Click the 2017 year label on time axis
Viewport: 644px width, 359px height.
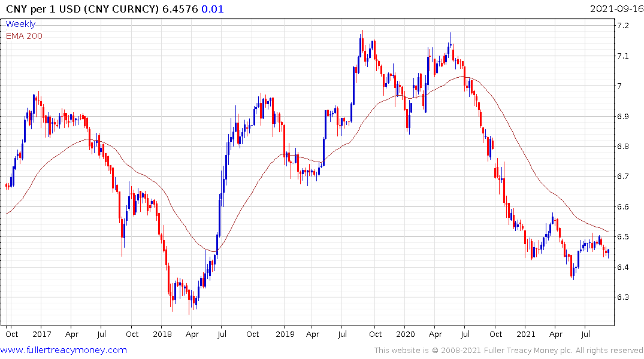point(42,334)
